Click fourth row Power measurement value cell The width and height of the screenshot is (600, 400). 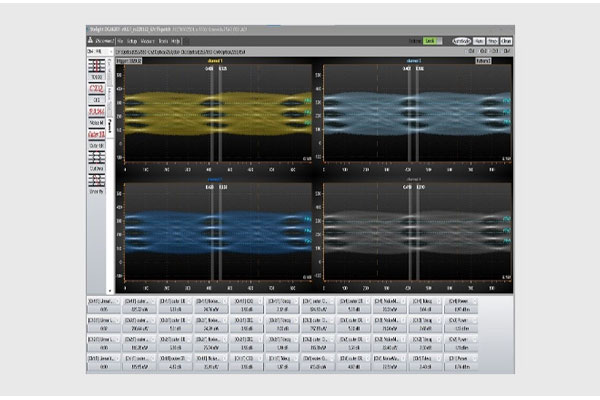(461, 367)
